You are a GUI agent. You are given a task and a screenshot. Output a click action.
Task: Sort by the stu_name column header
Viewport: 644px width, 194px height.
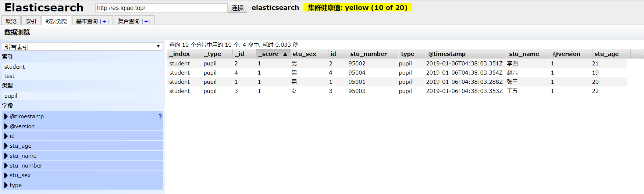524,54
